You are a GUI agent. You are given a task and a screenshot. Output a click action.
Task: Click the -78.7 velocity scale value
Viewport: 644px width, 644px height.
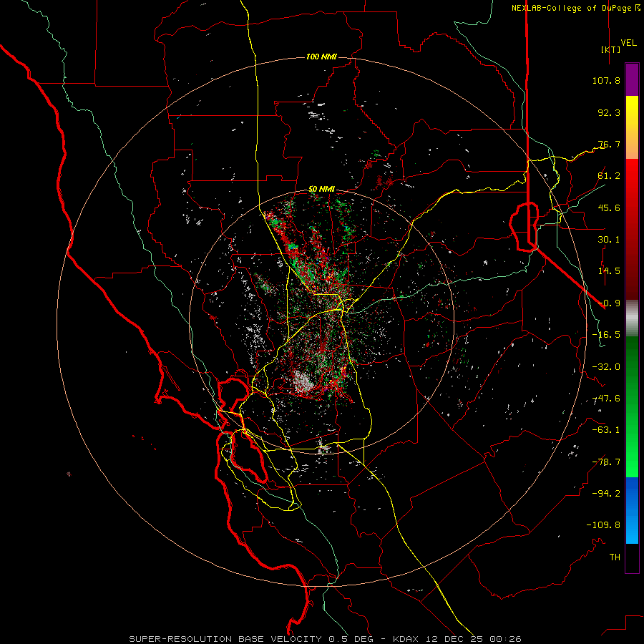coord(606,462)
